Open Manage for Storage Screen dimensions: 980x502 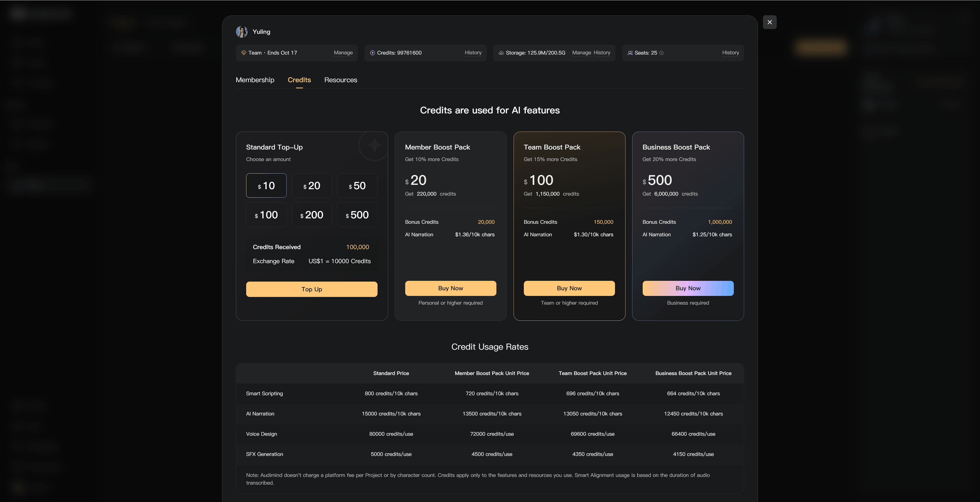pyautogui.click(x=581, y=52)
